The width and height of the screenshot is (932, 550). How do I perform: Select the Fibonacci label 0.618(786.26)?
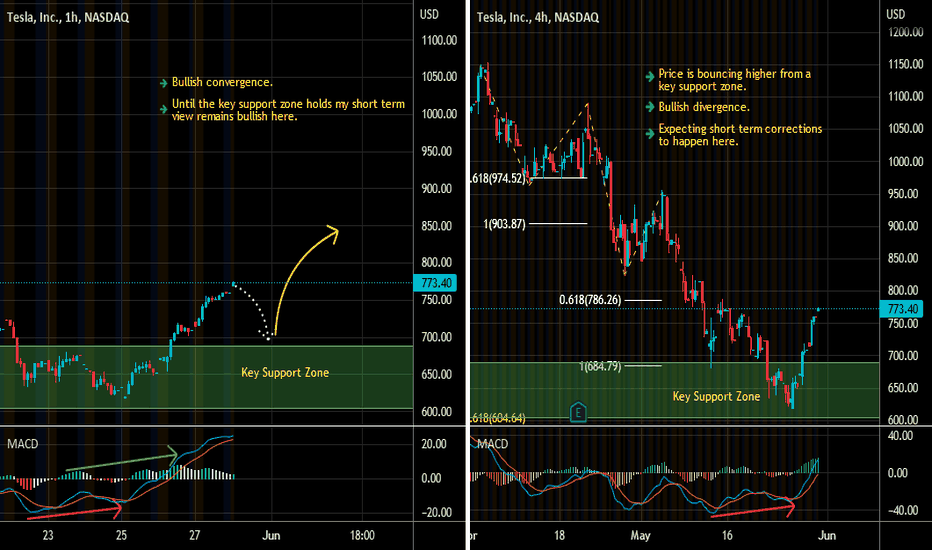(x=590, y=300)
